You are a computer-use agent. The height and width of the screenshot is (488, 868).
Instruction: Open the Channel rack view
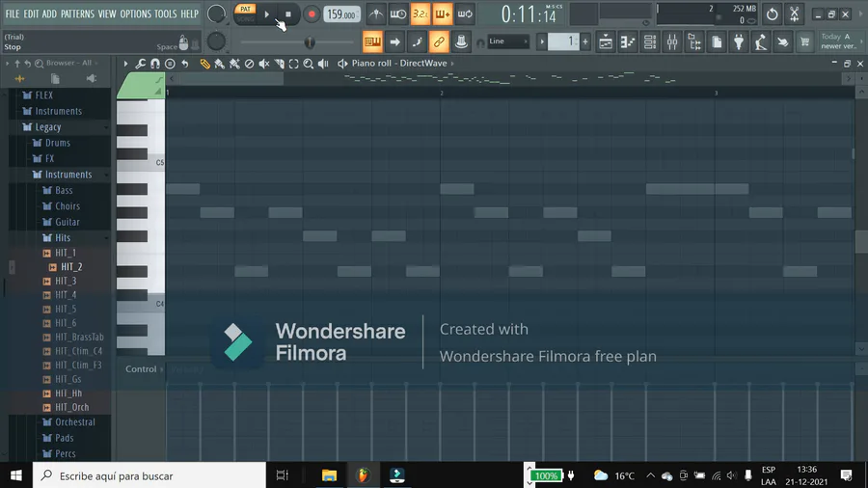[x=650, y=41]
